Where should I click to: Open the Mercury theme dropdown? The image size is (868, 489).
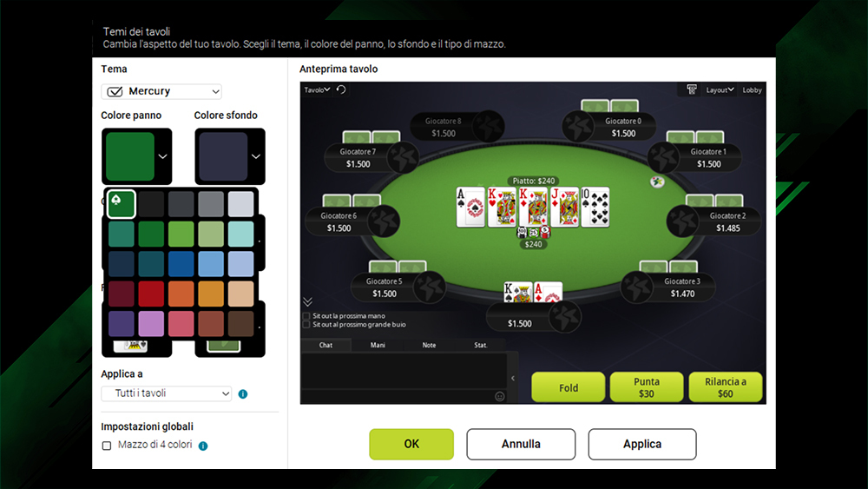pyautogui.click(x=161, y=91)
